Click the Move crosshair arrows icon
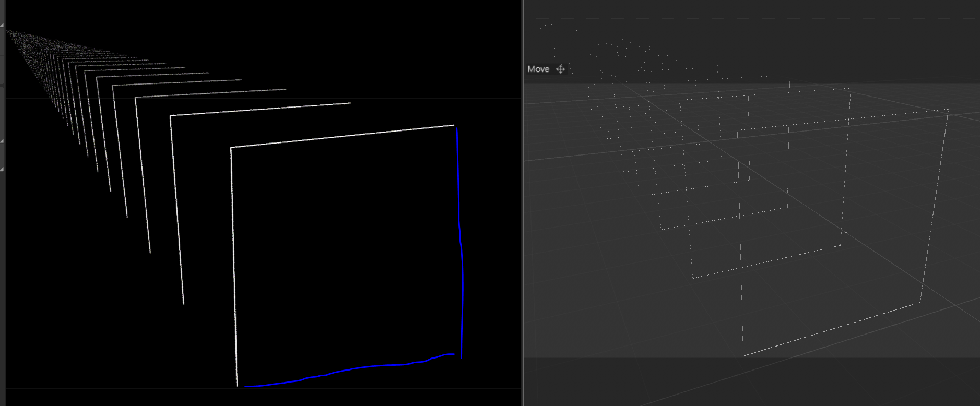This screenshot has height=406, width=980. click(x=560, y=69)
